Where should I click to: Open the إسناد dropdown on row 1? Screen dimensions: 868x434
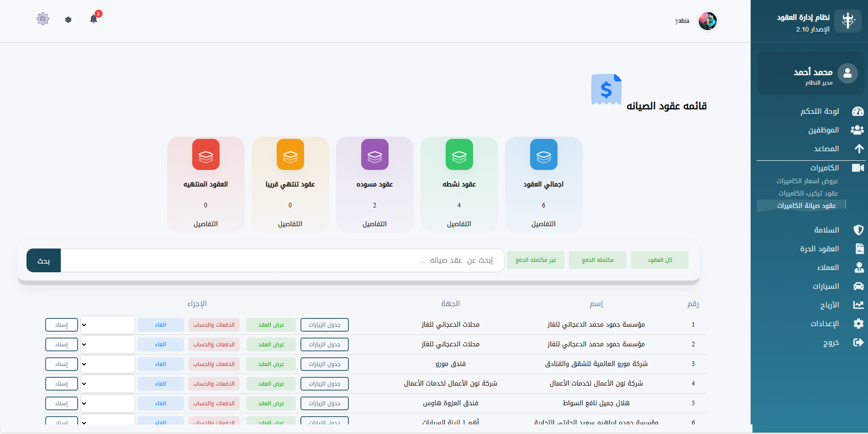pyautogui.click(x=107, y=324)
